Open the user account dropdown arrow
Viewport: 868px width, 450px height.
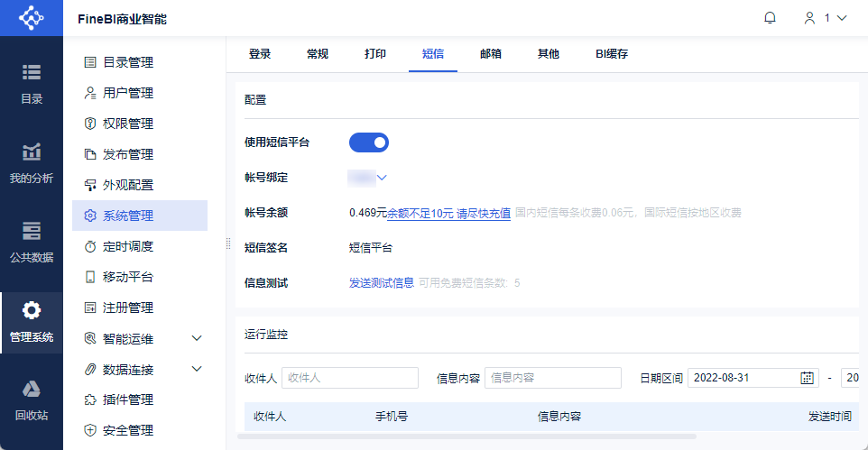coord(842,18)
